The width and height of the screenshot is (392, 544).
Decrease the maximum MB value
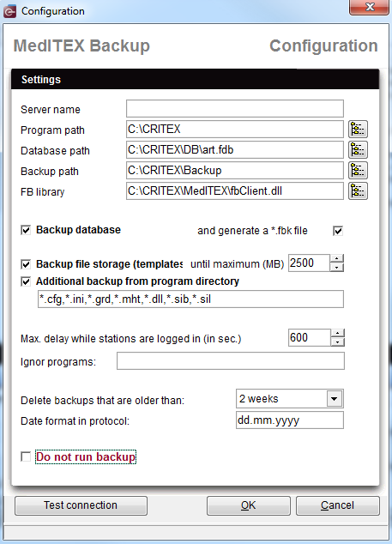[x=337, y=268]
